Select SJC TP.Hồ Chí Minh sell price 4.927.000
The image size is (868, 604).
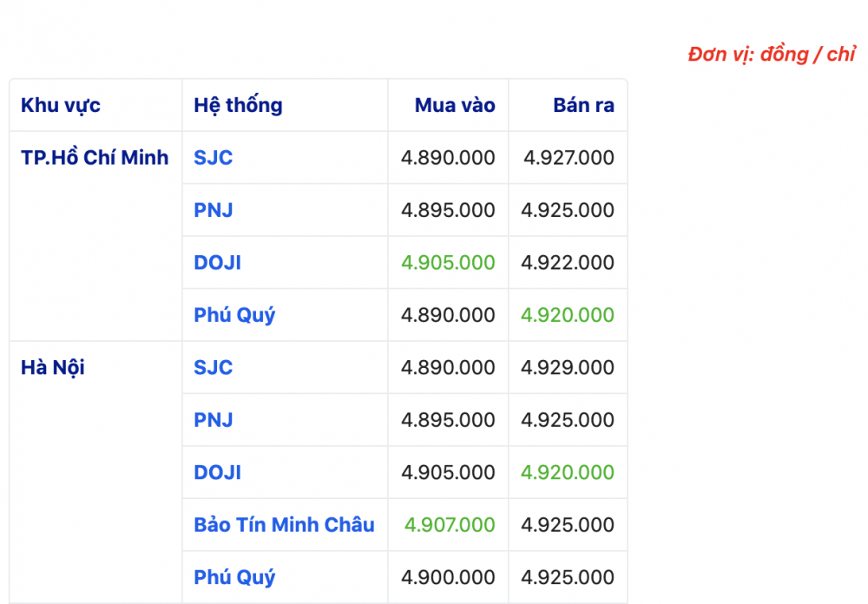pos(569,158)
